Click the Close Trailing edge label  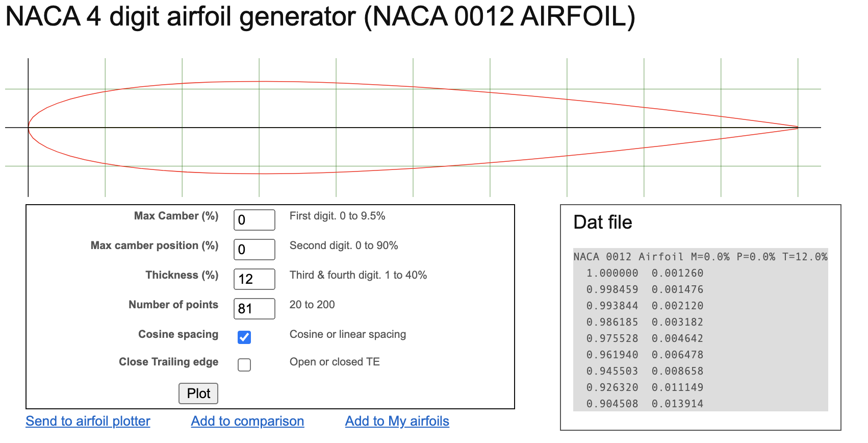(x=168, y=362)
